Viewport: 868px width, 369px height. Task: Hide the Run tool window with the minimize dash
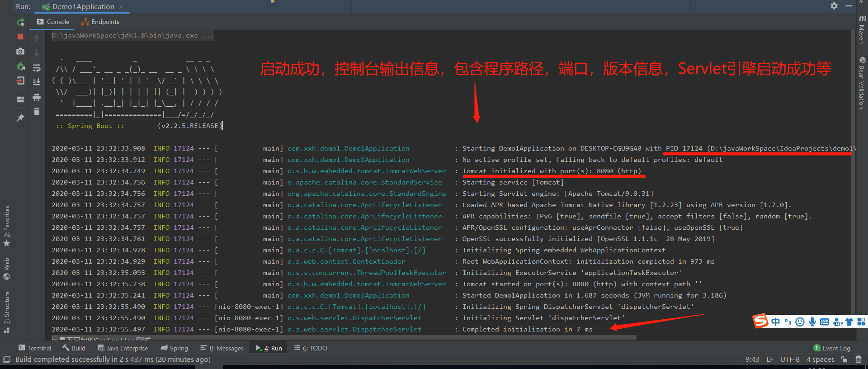tap(849, 6)
